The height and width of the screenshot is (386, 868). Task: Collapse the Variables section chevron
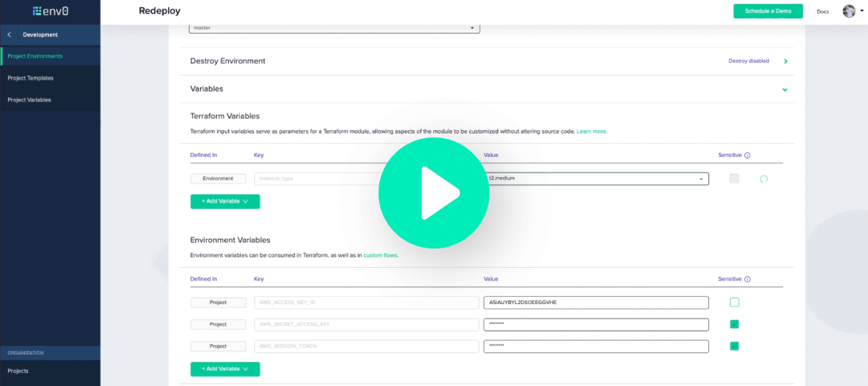(785, 90)
